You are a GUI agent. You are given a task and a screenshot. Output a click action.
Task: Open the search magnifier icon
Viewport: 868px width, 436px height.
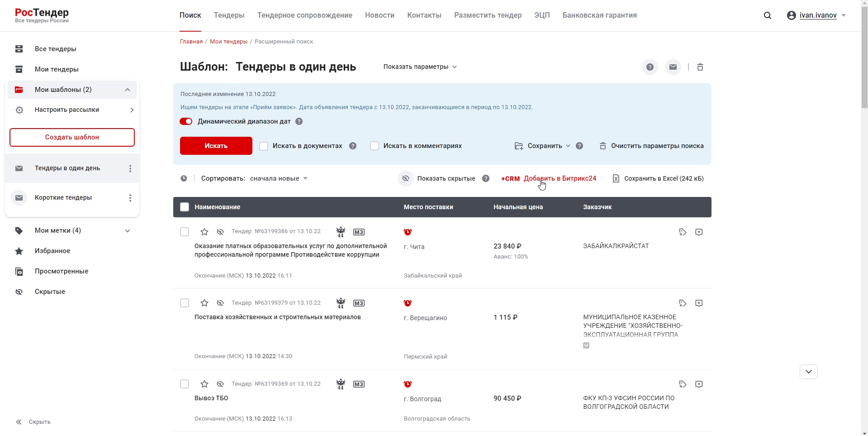coord(768,15)
